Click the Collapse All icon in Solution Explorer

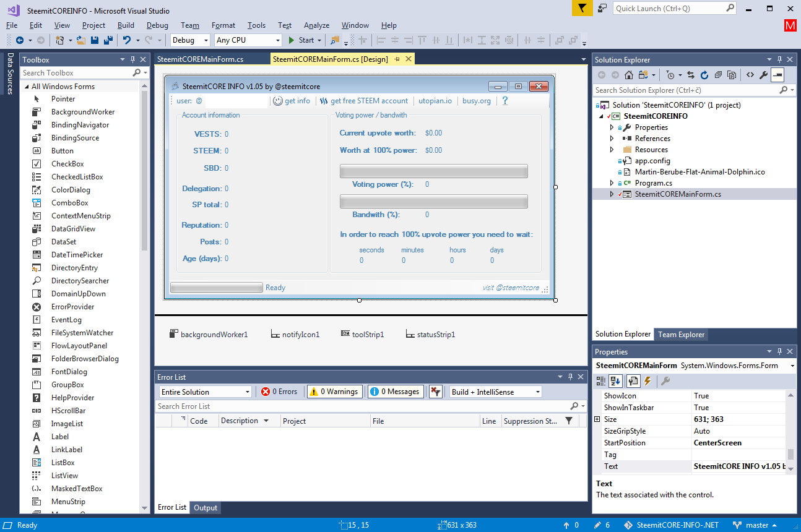[x=718, y=75]
